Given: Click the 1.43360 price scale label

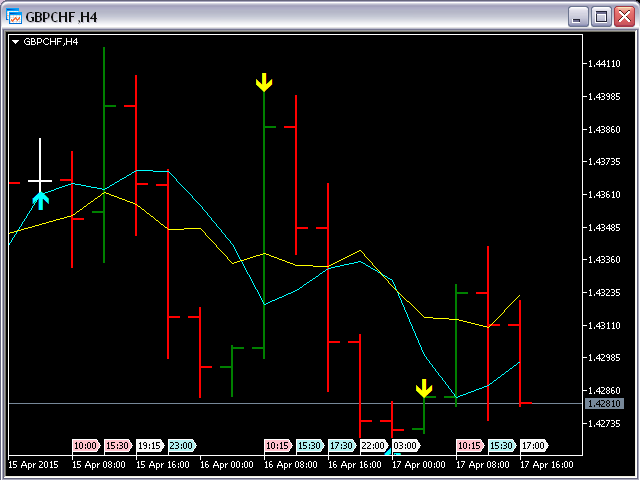Looking at the screenshot, I should pos(604,260).
